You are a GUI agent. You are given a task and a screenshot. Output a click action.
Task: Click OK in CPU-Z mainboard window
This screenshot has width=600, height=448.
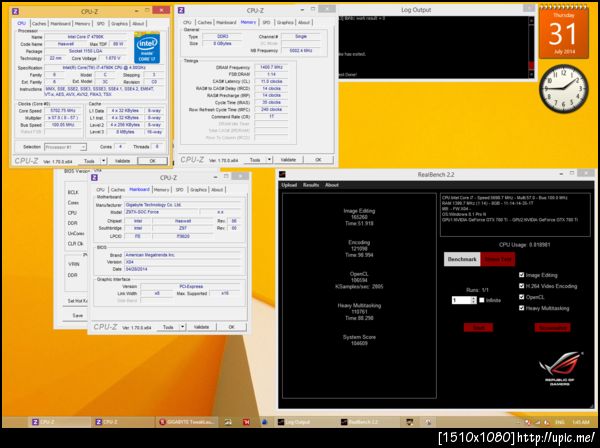[232, 327]
